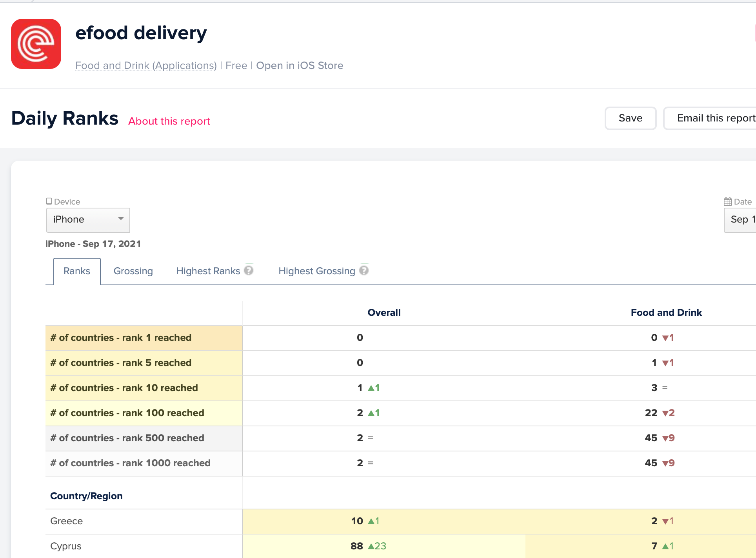The height and width of the screenshot is (558, 756).
Task: Click Open in iOS Store link
Action: coord(300,65)
